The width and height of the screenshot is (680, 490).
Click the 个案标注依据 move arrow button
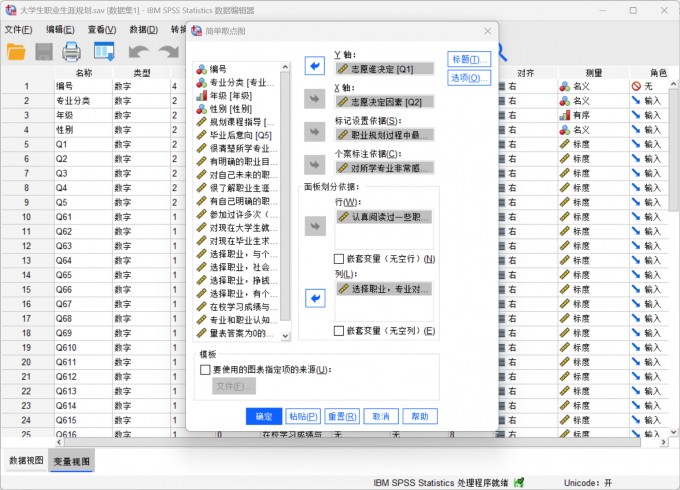(315, 165)
